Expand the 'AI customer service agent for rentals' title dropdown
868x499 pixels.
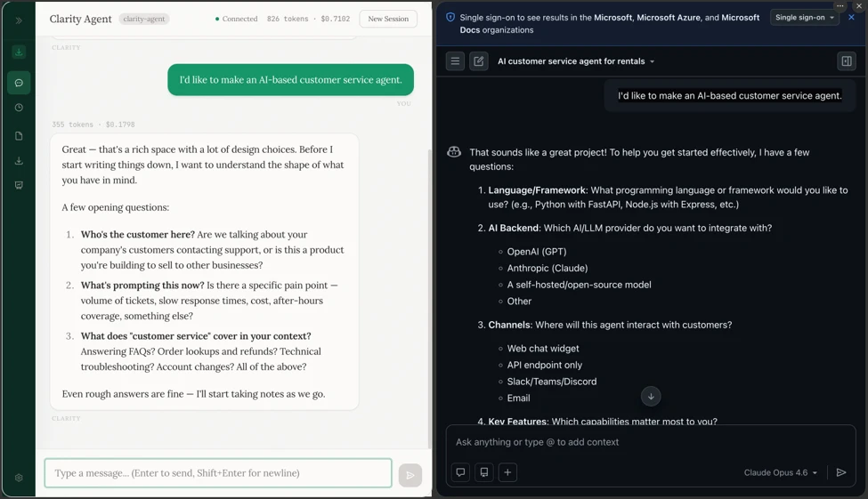(576, 61)
